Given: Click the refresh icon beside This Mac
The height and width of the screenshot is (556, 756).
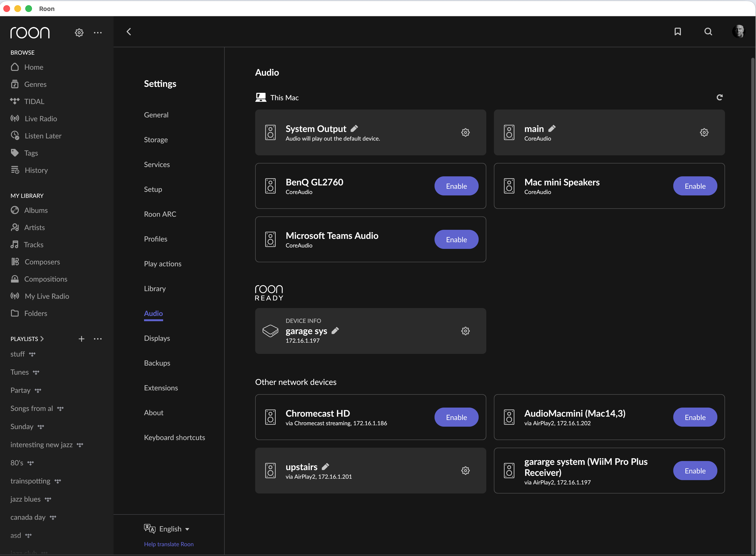Looking at the screenshot, I should pos(720,97).
